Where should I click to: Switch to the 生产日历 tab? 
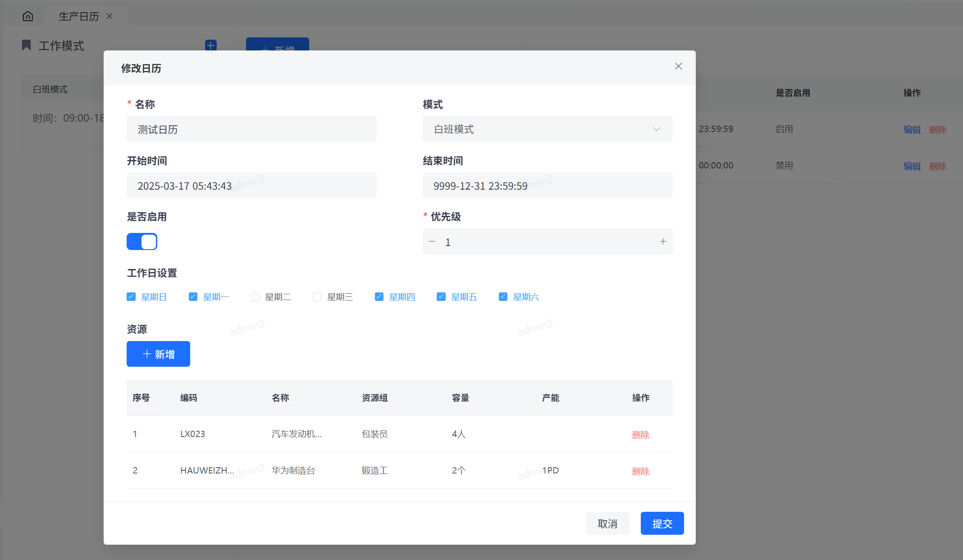point(79,16)
